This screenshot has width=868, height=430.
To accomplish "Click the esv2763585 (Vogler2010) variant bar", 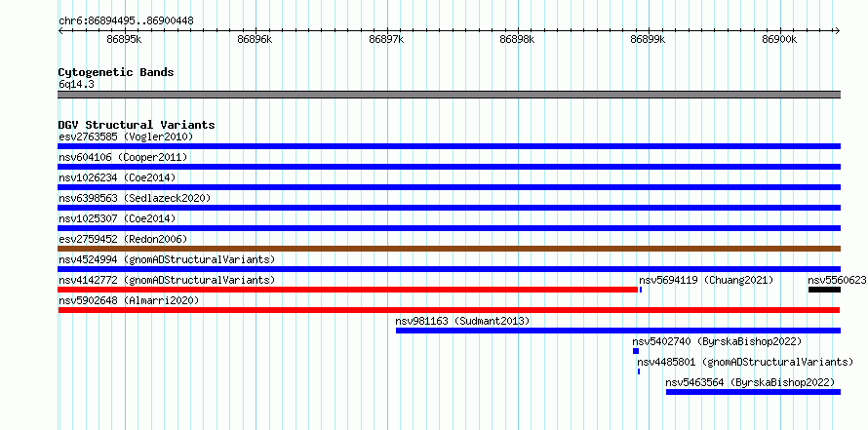I will pyautogui.click(x=449, y=146).
